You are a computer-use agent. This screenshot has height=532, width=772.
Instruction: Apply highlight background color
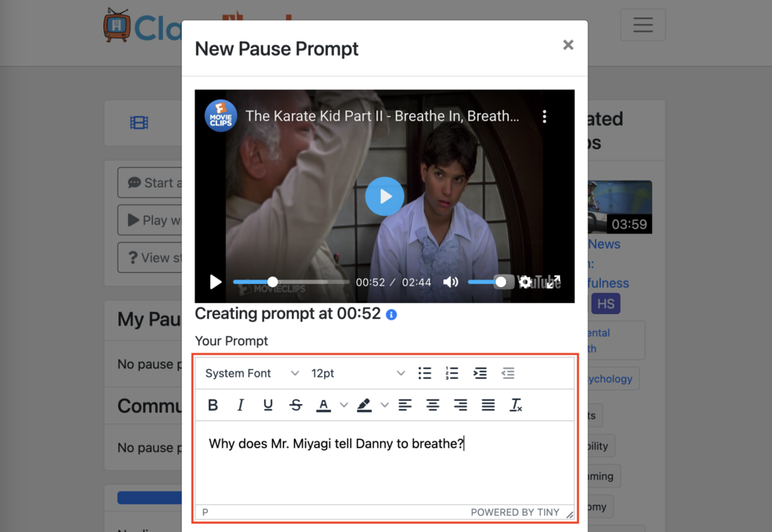(364, 405)
